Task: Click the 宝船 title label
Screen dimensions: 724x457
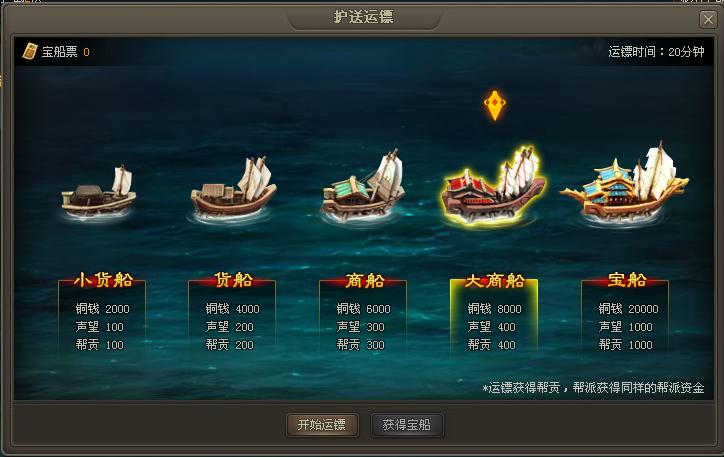Action: click(627, 280)
